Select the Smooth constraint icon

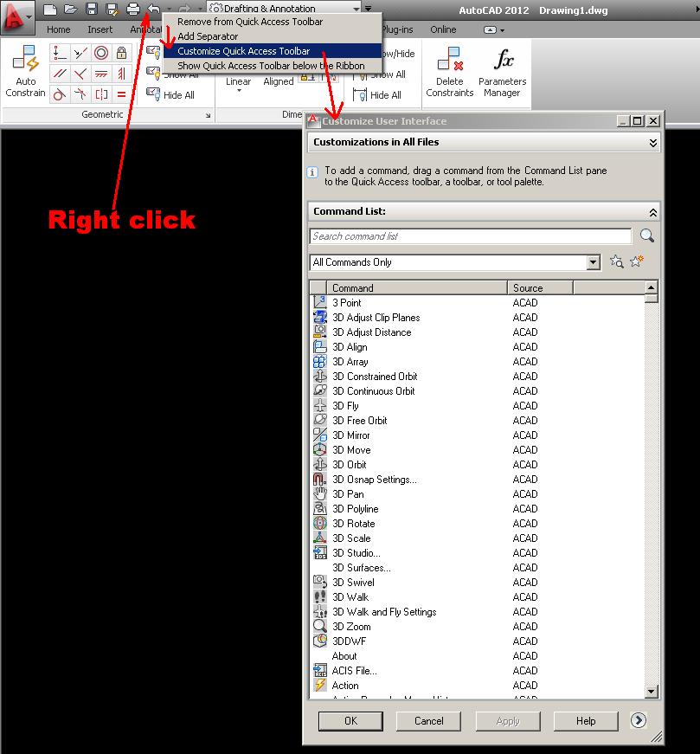point(80,94)
